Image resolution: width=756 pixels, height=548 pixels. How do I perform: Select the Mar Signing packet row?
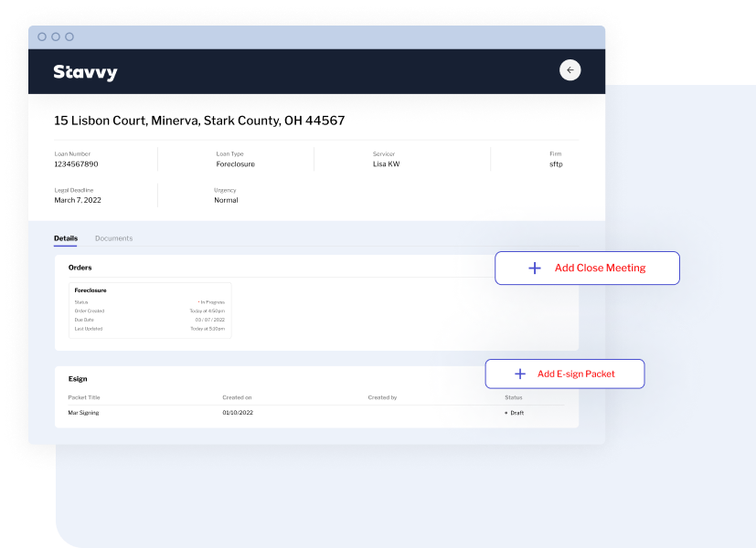coord(315,413)
